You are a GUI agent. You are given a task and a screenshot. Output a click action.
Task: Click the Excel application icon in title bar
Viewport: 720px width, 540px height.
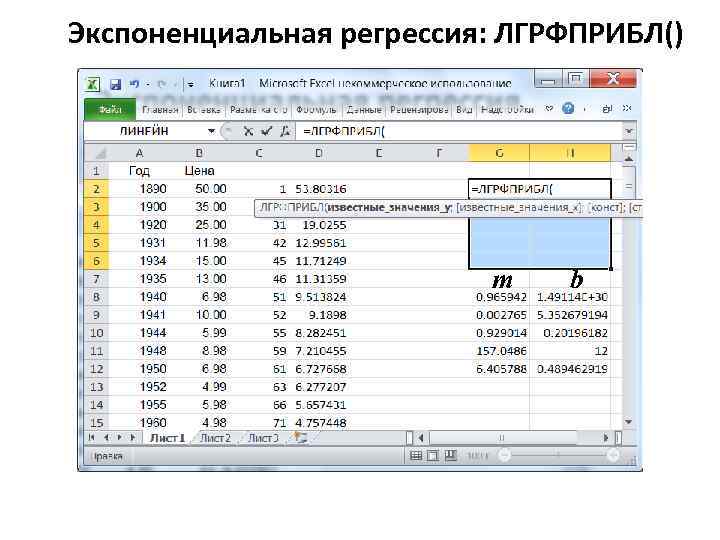point(93,84)
